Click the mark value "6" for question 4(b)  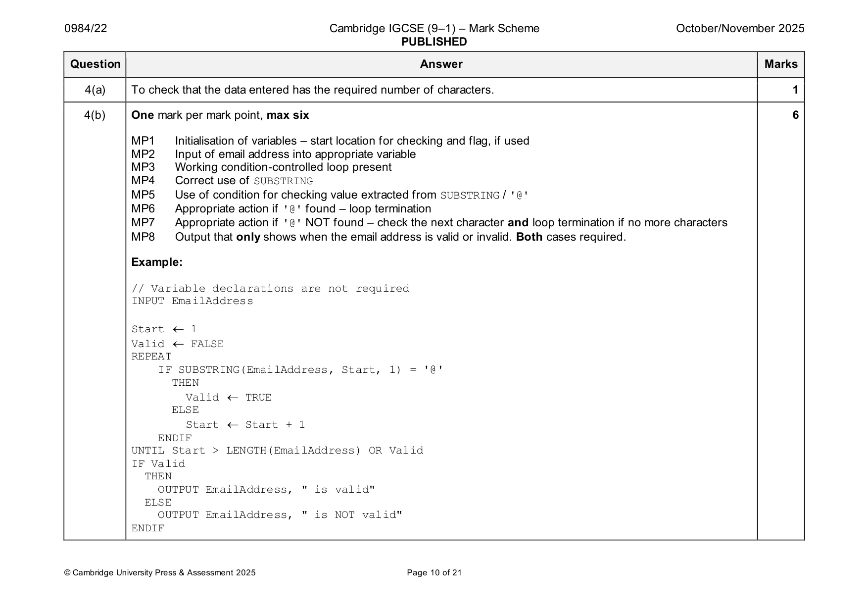795,115
